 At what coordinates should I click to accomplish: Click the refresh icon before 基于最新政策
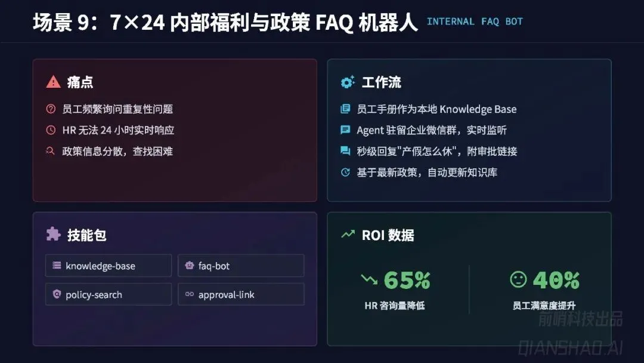point(345,172)
